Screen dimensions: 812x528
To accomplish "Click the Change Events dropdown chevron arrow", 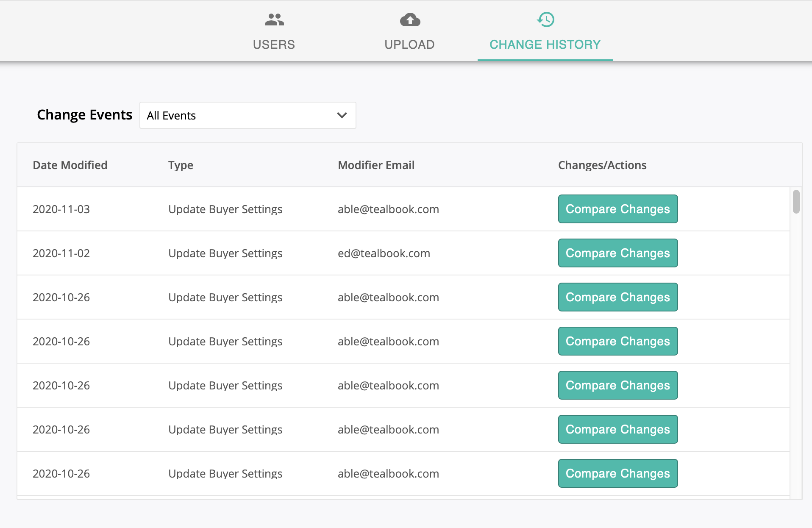I will [x=342, y=115].
